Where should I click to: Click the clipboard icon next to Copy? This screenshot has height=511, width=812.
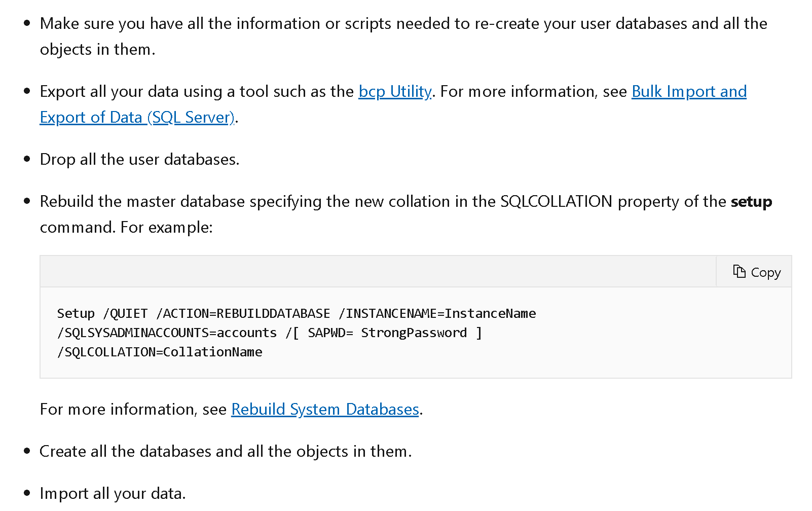pyautogui.click(x=739, y=272)
